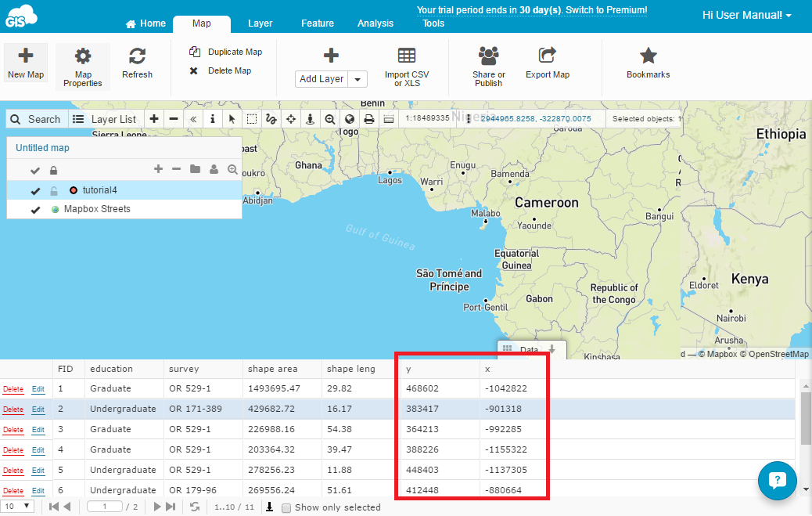Viewport: 812px width, 516px height.
Task: Click Delete Map
Action: point(220,70)
